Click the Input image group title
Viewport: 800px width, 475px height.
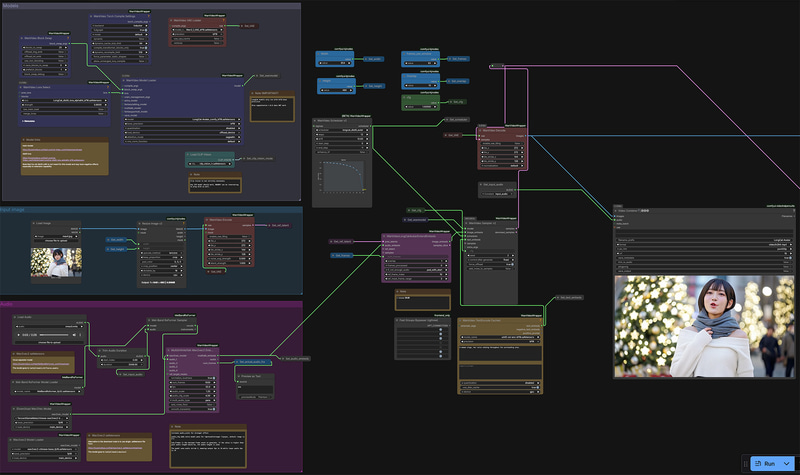[12, 210]
